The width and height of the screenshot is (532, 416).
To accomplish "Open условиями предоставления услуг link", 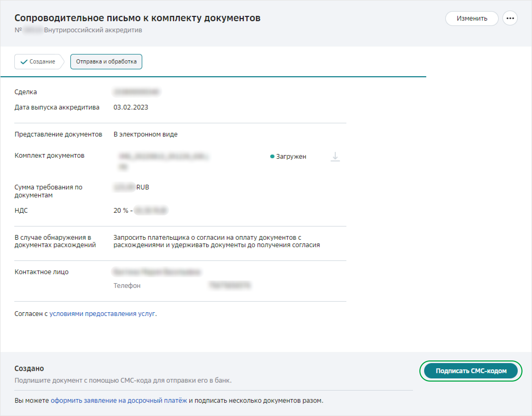I will 102,314.
